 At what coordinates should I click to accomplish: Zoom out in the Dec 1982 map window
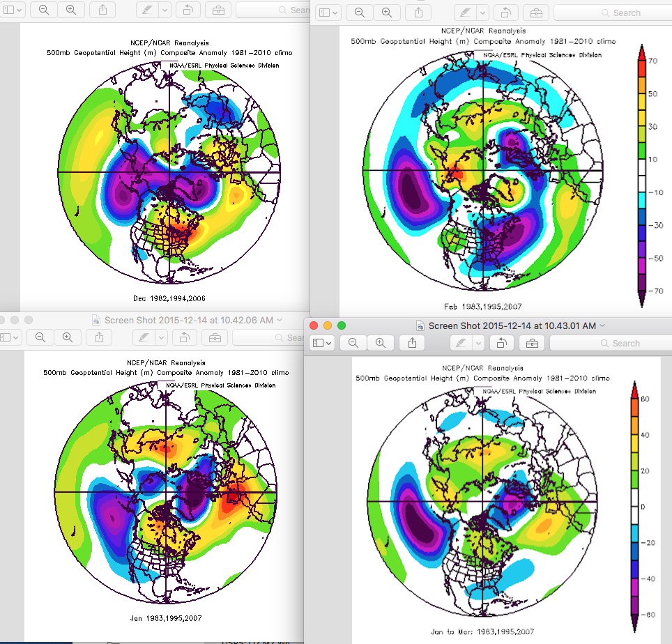(x=43, y=10)
